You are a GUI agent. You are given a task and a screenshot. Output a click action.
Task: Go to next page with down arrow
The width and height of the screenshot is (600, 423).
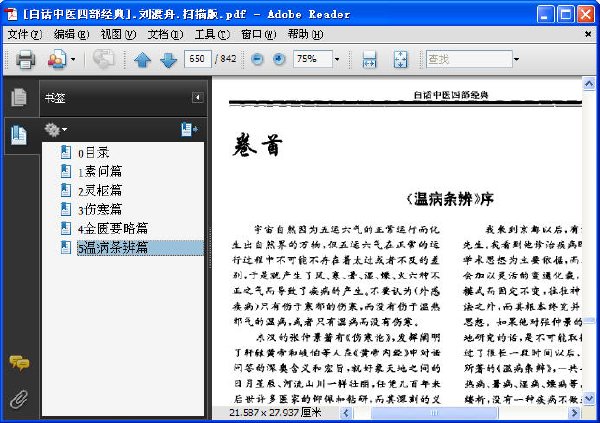tap(168, 60)
